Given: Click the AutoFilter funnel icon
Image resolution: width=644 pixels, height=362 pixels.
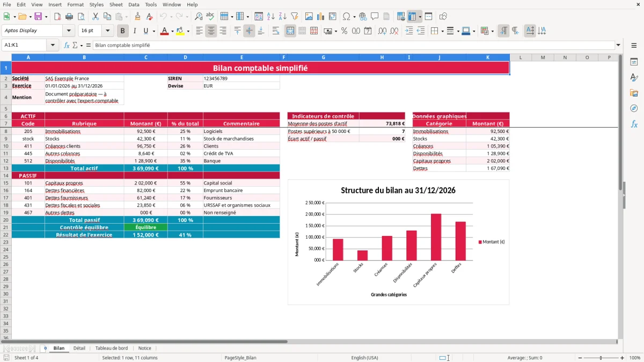Looking at the screenshot, I should (x=295, y=17).
